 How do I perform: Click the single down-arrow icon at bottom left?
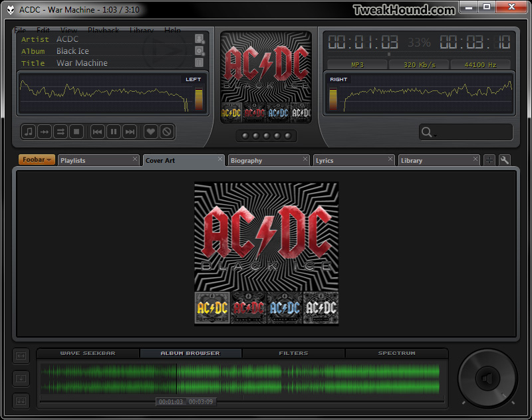coord(21,378)
